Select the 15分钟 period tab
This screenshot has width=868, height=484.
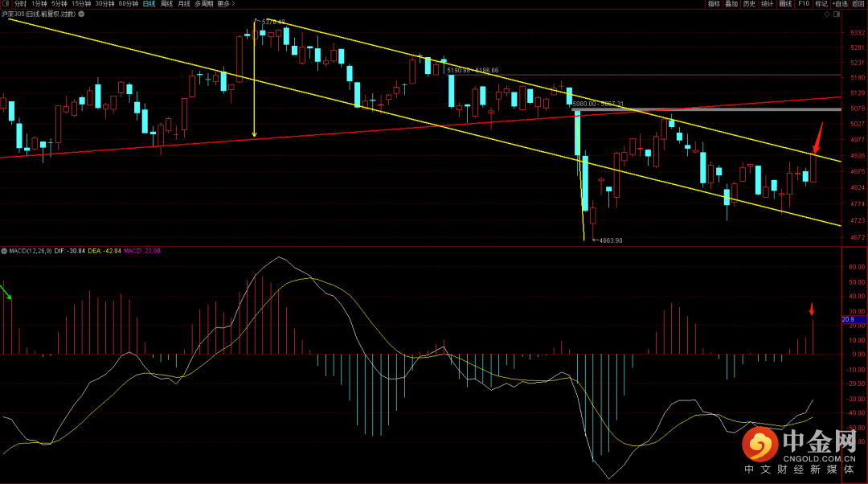click(81, 3)
